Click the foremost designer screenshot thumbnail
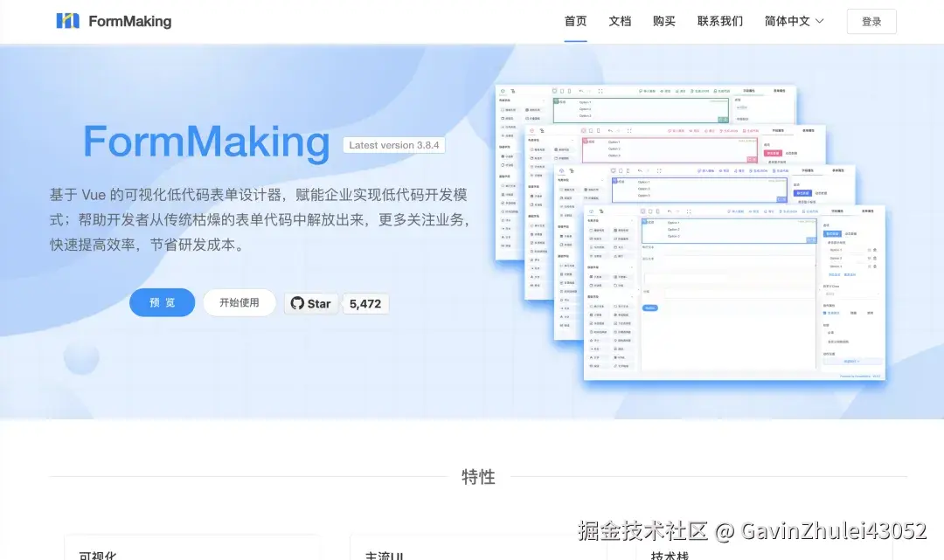Viewport: 944px width, 560px height. (734, 293)
